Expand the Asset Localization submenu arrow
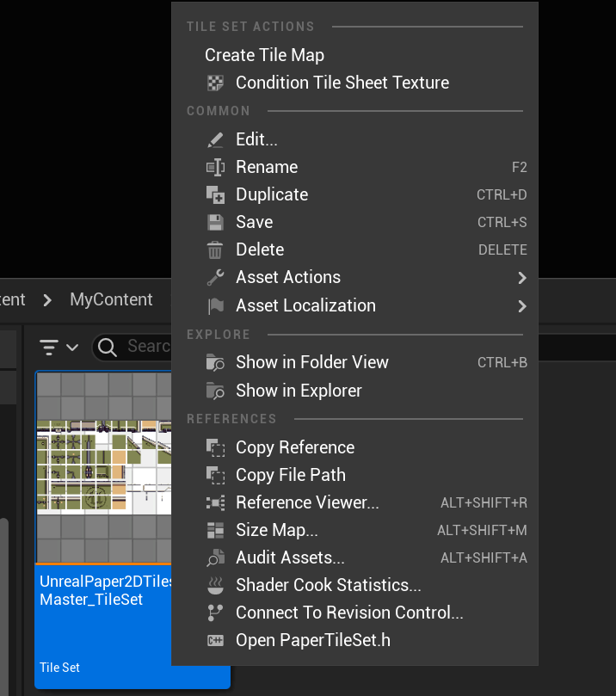This screenshot has width=616, height=696. (521, 305)
